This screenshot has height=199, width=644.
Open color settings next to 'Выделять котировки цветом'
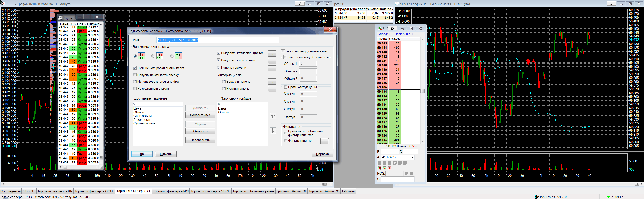tap(272, 53)
